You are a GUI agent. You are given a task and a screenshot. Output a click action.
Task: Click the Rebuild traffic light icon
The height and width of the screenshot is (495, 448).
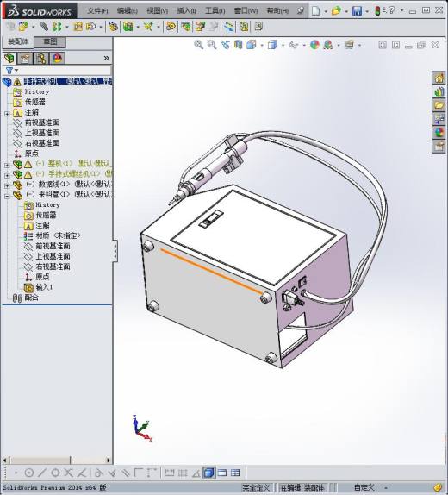tap(377, 11)
